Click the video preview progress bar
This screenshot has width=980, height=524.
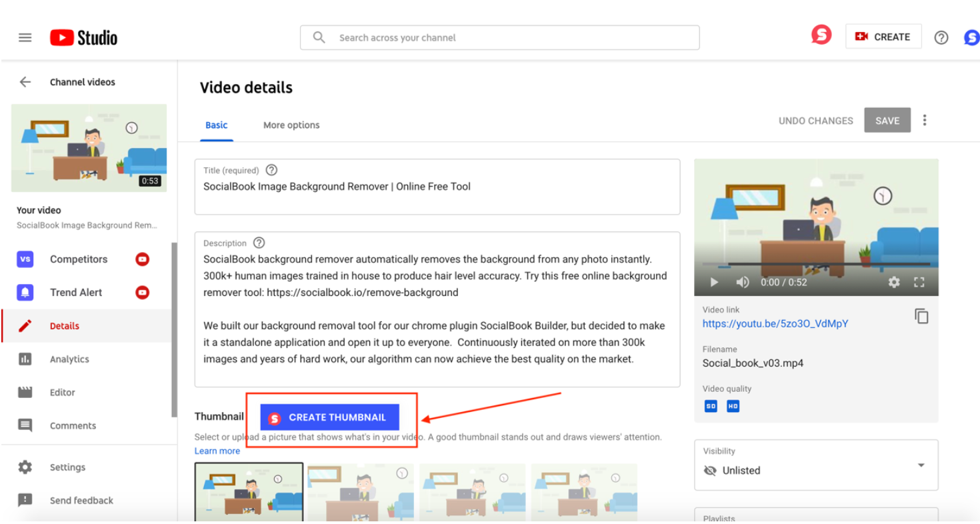(x=816, y=265)
